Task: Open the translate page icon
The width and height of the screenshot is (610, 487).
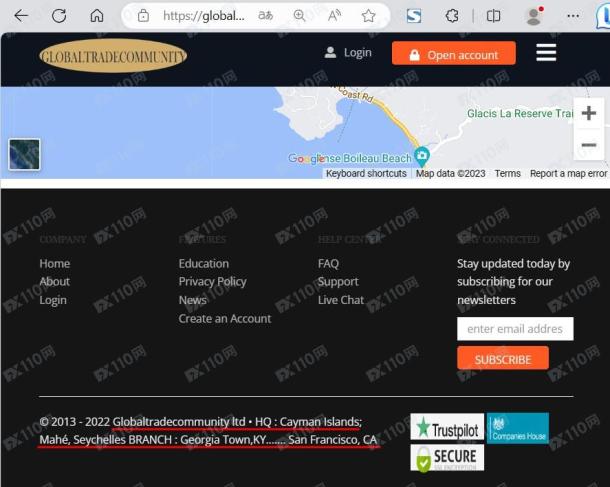Action: (265, 16)
